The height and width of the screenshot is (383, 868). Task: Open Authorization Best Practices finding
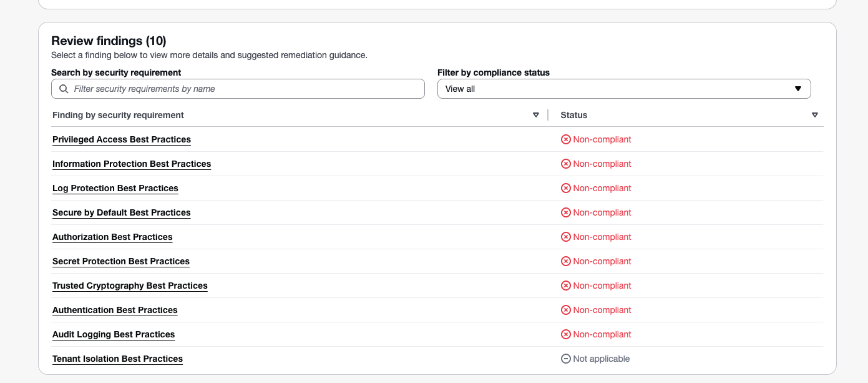pyautogui.click(x=112, y=237)
